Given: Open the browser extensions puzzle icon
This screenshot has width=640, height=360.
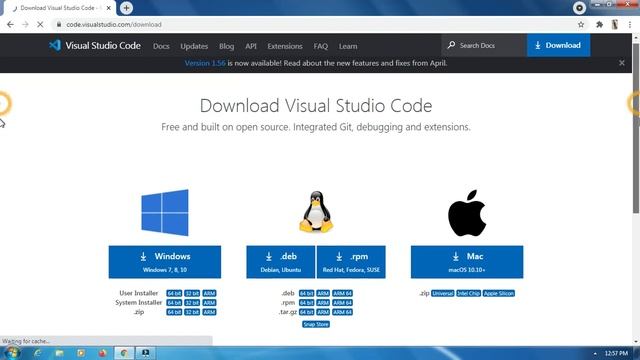Looking at the screenshot, I should pyautogui.click(x=599, y=24).
